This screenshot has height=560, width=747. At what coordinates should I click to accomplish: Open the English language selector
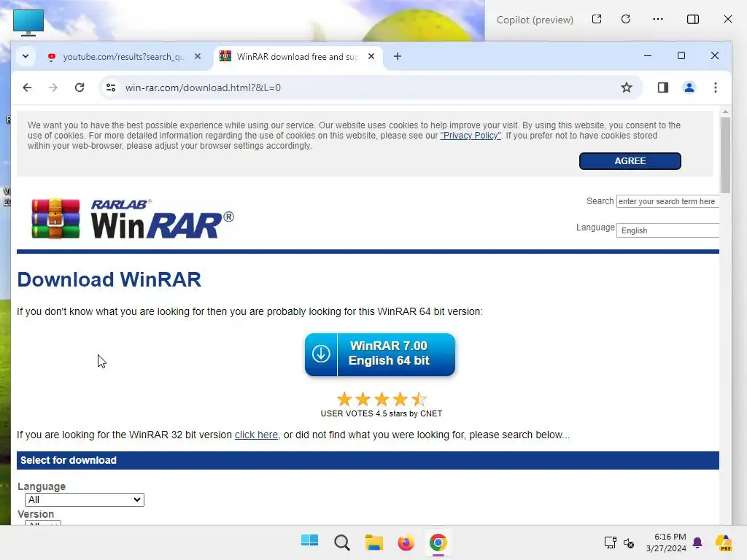pyautogui.click(x=667, y=230)
